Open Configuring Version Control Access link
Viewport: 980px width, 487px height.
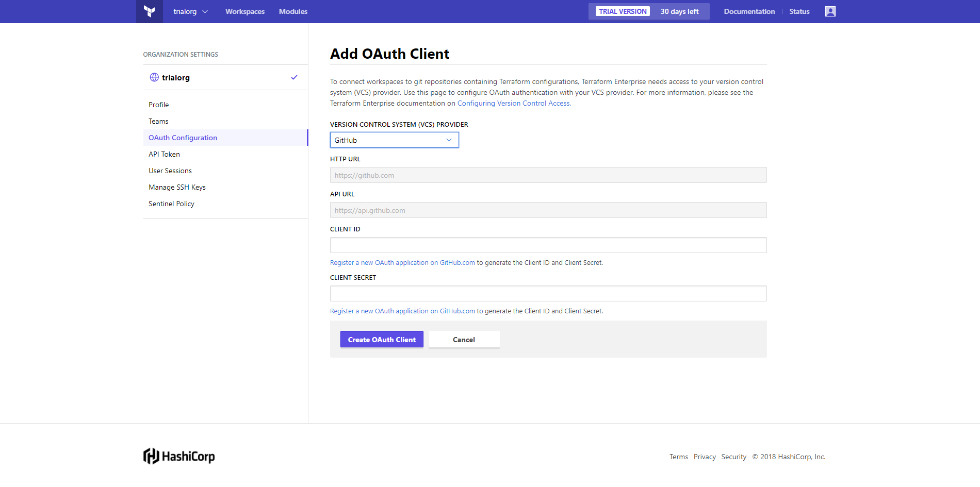pos(513,103)
